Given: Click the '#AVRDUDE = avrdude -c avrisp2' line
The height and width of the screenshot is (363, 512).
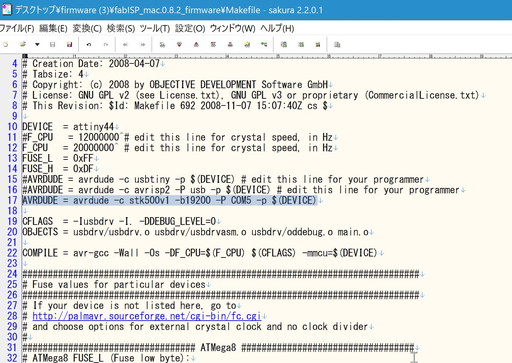Looking at the screenshot, I should (241, 190).
